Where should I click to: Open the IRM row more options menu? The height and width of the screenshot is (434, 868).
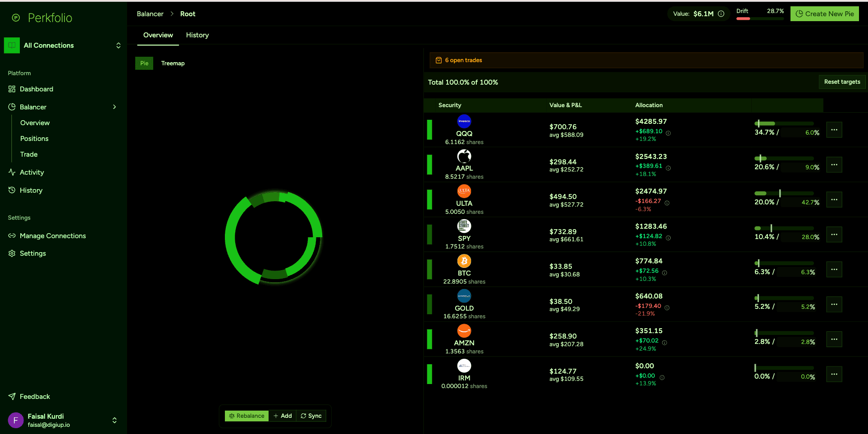pyautogui.click(x=834, y=374)
